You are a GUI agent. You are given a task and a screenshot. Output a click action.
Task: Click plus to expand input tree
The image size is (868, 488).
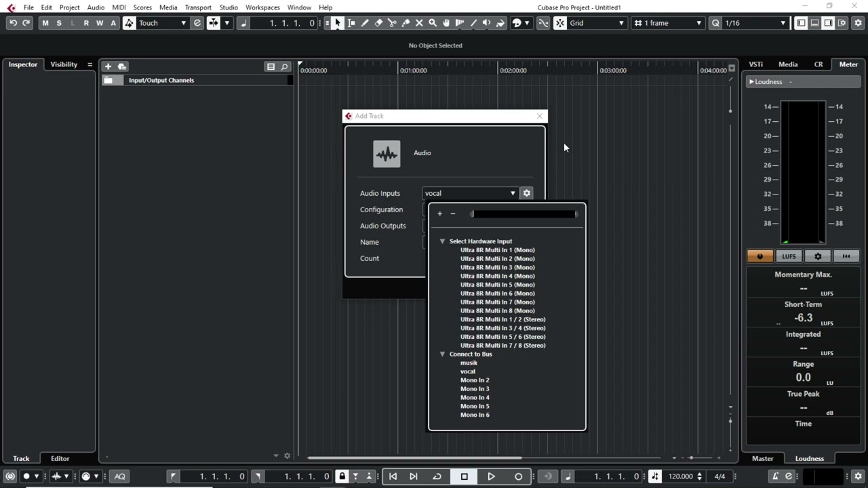click(x=439, y=214)
